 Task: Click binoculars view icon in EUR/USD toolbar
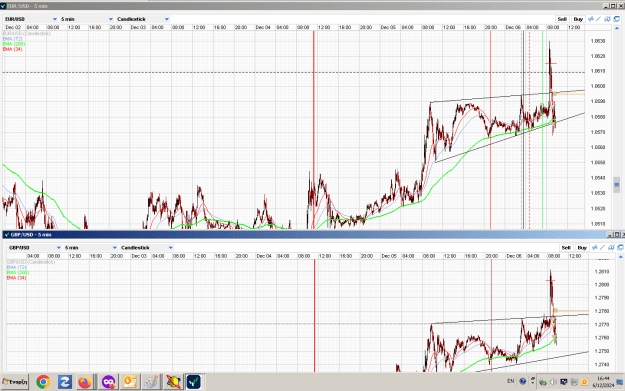coord(607,19)
